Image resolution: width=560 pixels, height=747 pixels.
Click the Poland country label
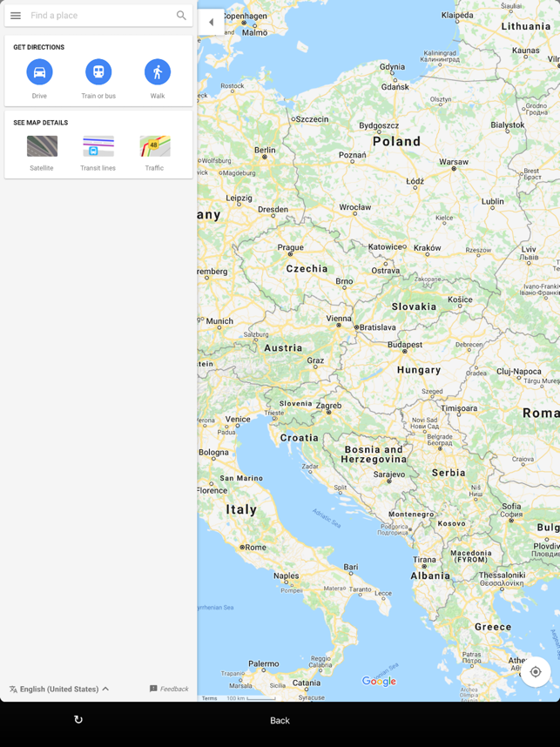click(396, 142)
